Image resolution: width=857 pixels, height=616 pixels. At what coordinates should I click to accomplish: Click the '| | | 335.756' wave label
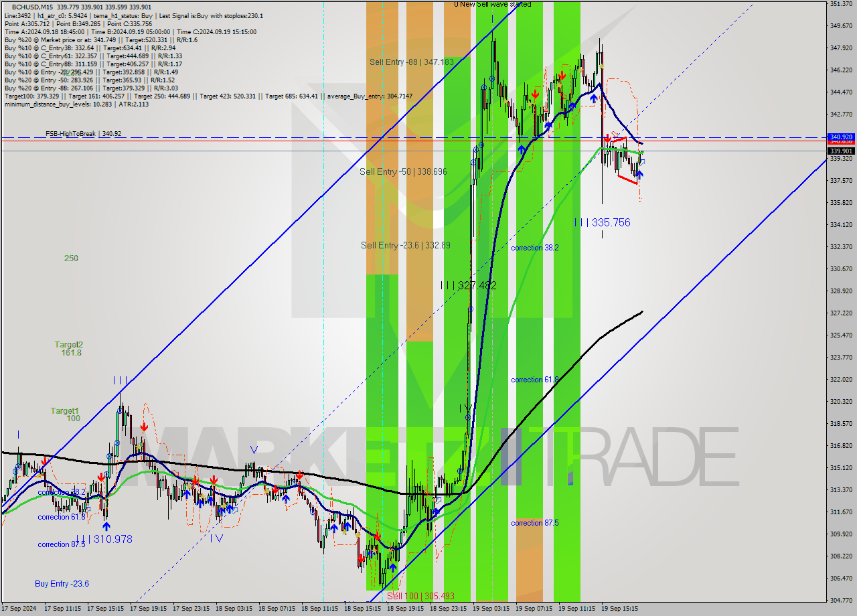pyautogui.click(x=603, y=222)
